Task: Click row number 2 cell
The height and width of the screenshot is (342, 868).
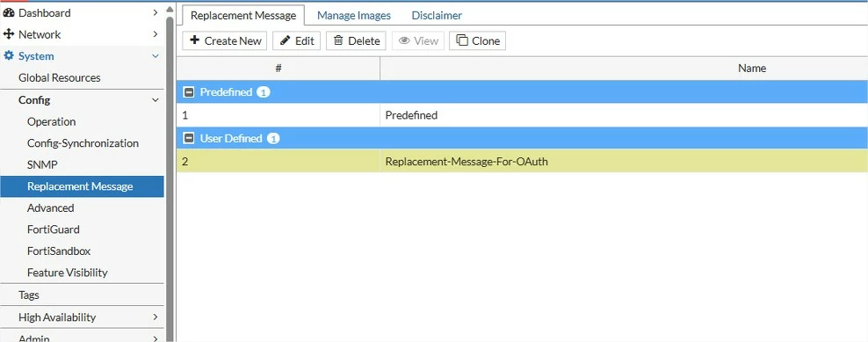Action: 278,162
